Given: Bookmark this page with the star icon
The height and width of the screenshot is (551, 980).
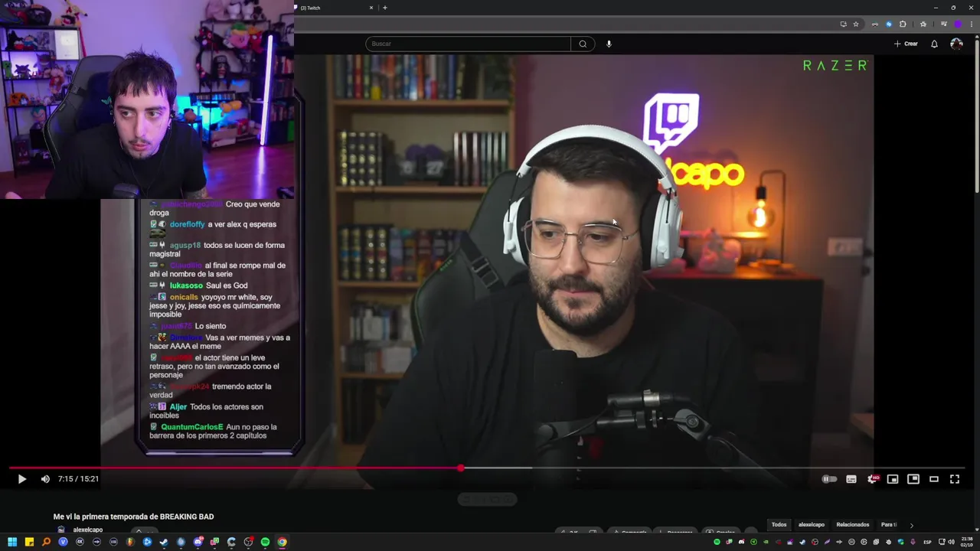Looking at the screenshot, I should [x=856, y=24].
